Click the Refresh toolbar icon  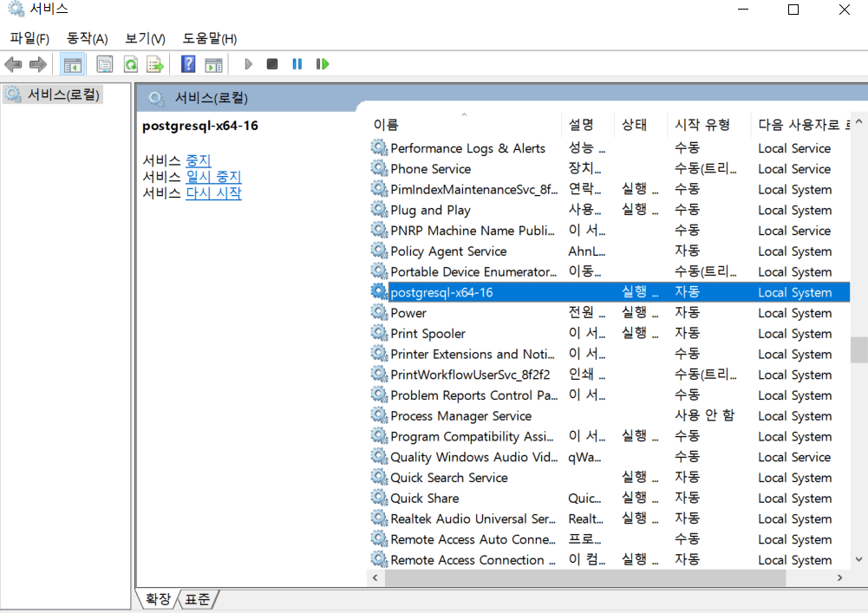131,65
